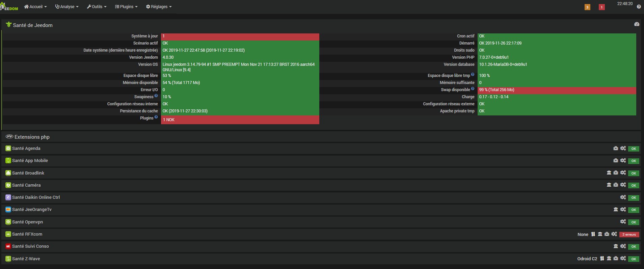Click the orange notification badge showing 3
This screenshot has width=644, height=269.
tap(587, 7)
